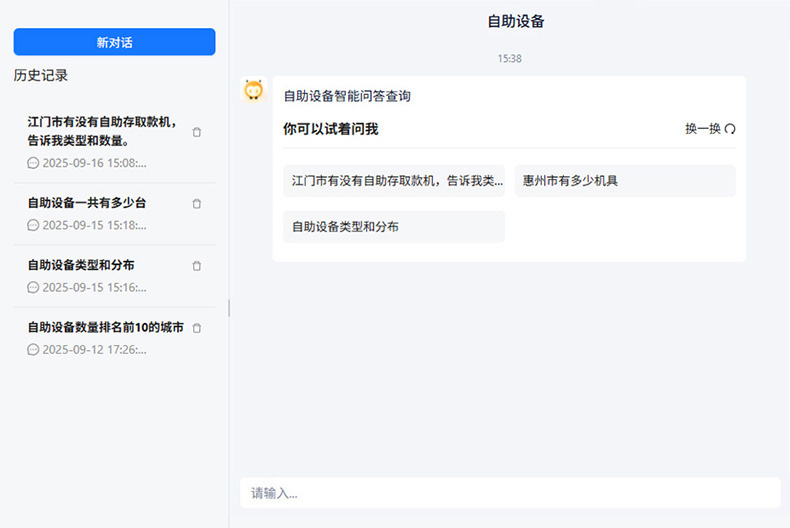Click chat bubble icon beside 2025-09-12 17:26 timestamp

pyautogui.click(x=33, y=349)
